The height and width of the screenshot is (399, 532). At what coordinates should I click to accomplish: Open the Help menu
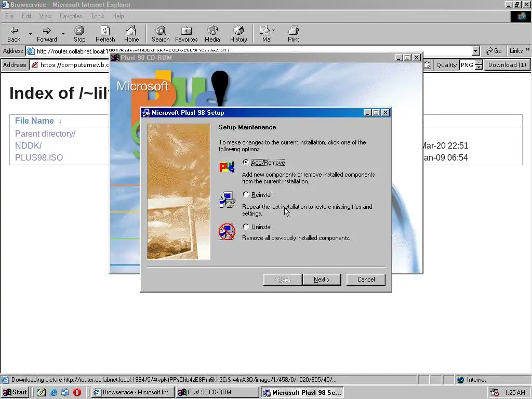(x=118, y=16)
